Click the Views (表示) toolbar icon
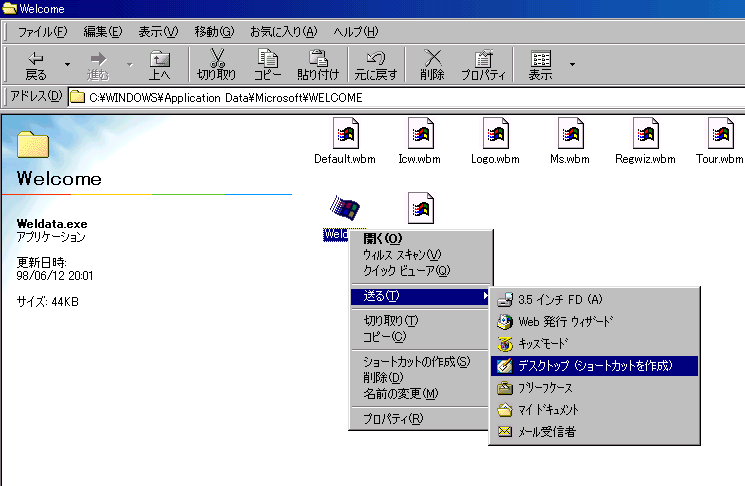 [541, 66]
